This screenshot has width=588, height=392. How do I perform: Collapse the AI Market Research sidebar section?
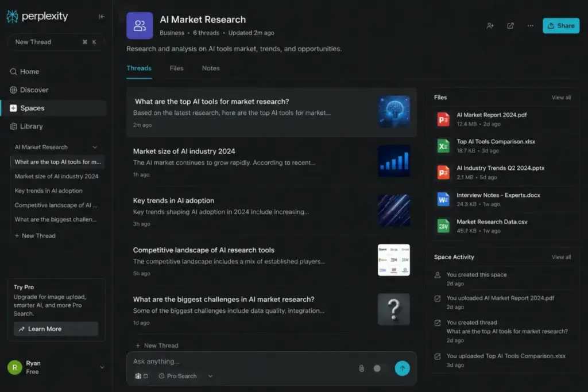(x=95, y=148)
